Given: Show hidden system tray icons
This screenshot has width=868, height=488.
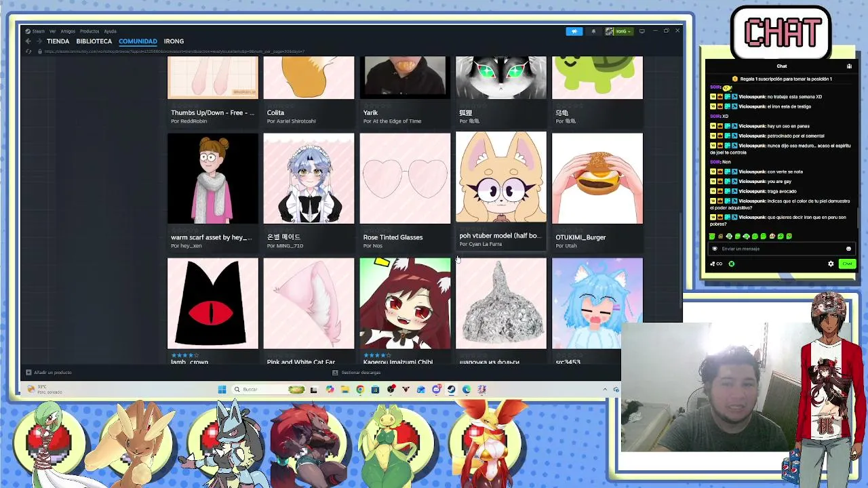Looking at the screenshot, I should (605, 389).
